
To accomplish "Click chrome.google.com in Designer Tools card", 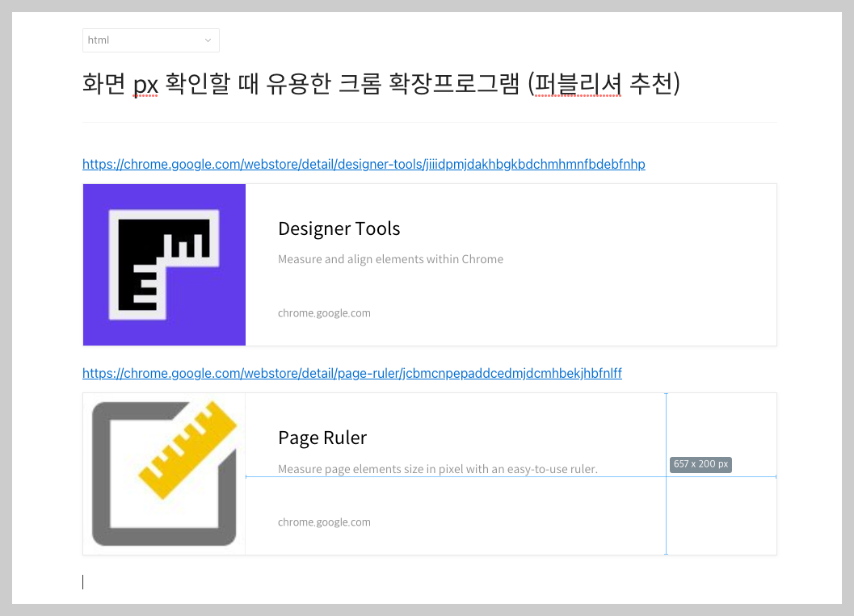I will 324,313.
